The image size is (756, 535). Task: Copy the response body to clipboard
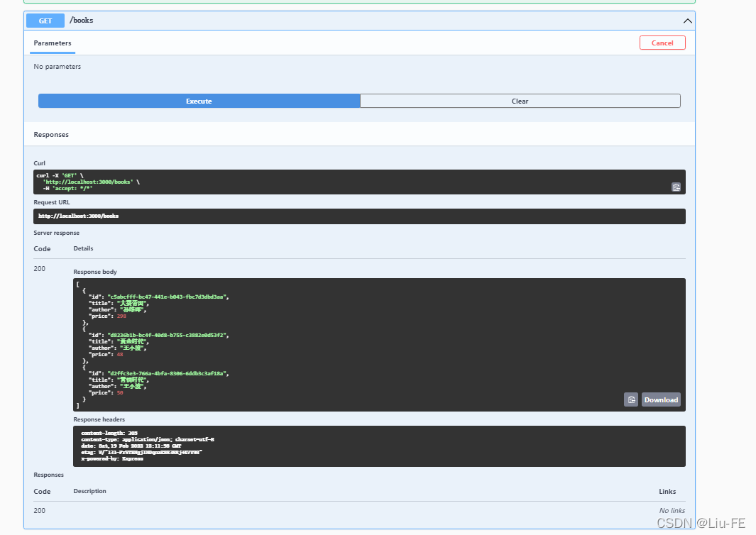coord(631,399)
